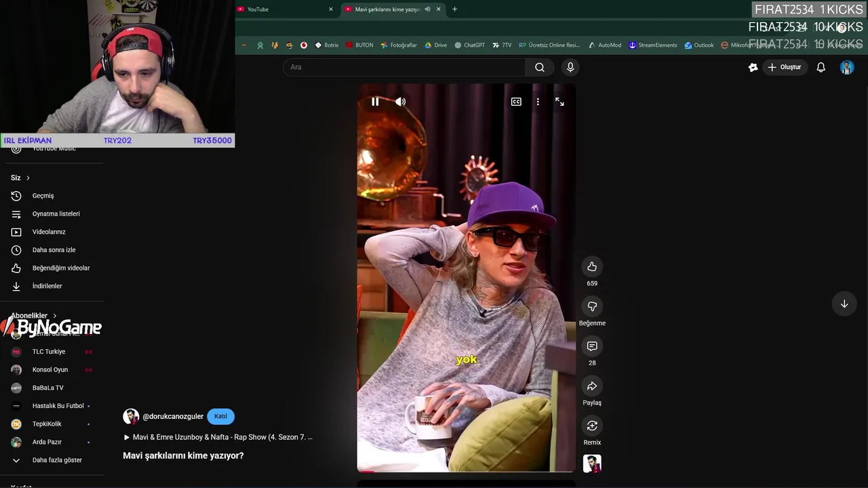Image resolution: width=868 pixels, height=488 pixels.
Task: Like the Short with 659 likes
Action: pyautogui.click(x=592, y=267)
